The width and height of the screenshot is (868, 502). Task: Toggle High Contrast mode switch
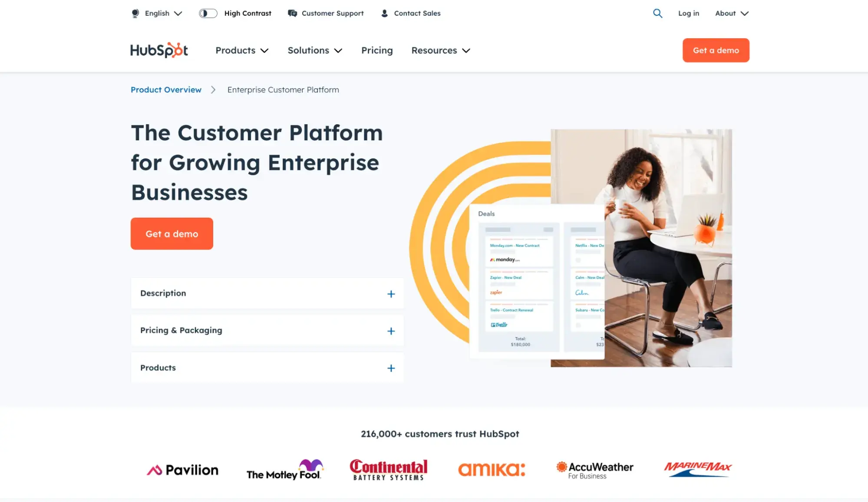[x=208, y=13]
